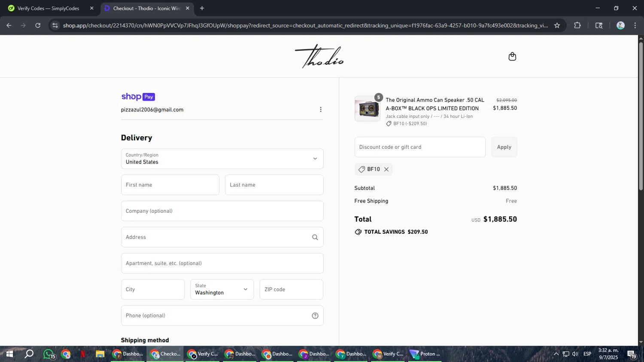Expand the State dropdown showing Washington
Viewport: 644px width, 362px height.
[x=222, y=290]
